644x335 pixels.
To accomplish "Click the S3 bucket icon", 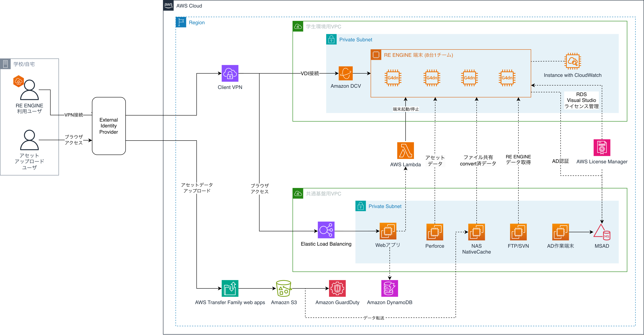I will click(284, 288).
